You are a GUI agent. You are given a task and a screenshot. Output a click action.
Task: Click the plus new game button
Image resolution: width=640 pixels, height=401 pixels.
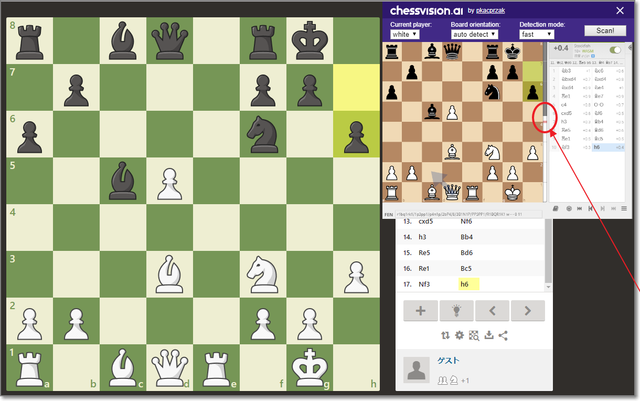(419, 311)
